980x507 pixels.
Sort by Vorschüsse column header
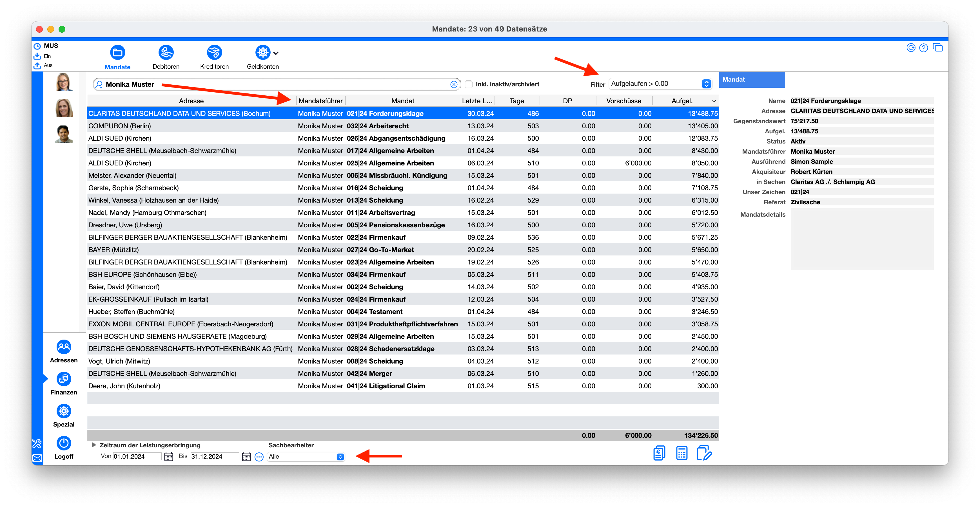pos(623,101)
